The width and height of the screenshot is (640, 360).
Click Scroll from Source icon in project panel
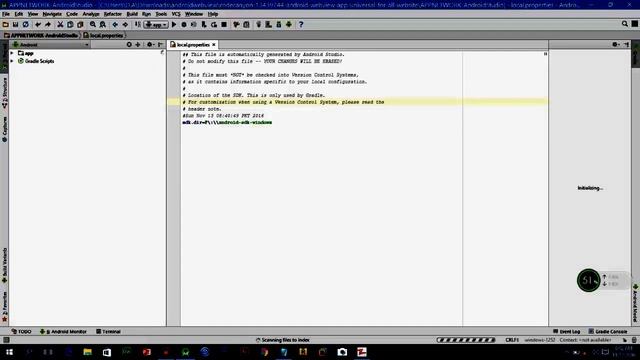129,44
